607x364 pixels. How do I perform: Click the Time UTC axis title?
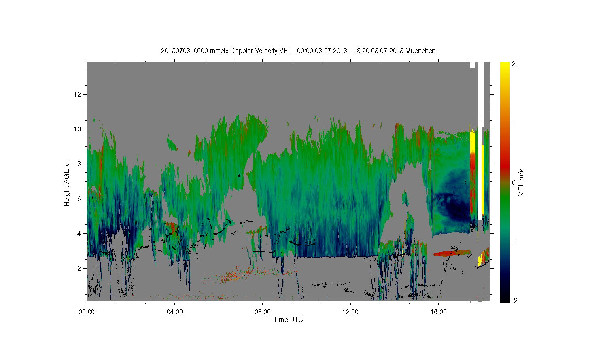pyautogui.click(x=288, y=320)
